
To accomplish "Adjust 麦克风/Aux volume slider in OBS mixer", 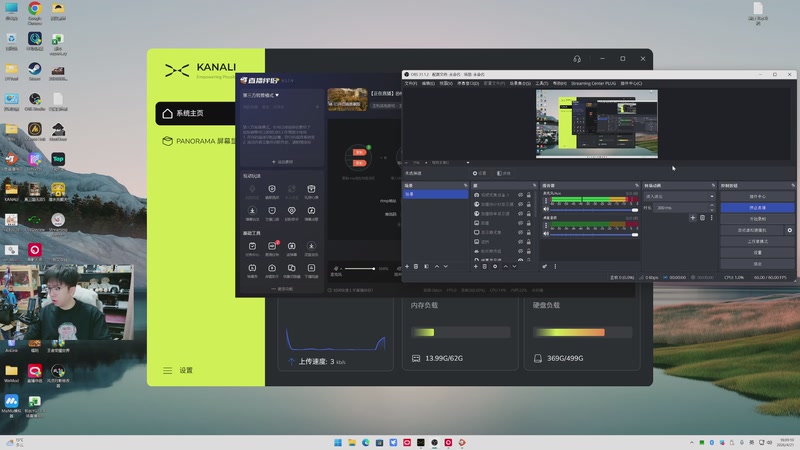I will (x=594, y=210).
